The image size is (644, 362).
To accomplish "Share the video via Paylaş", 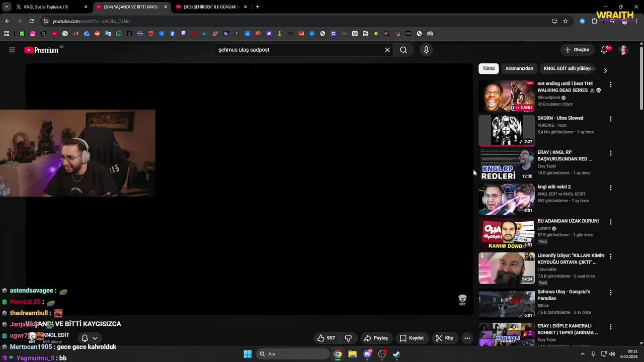I will click(x=376, y=338).
